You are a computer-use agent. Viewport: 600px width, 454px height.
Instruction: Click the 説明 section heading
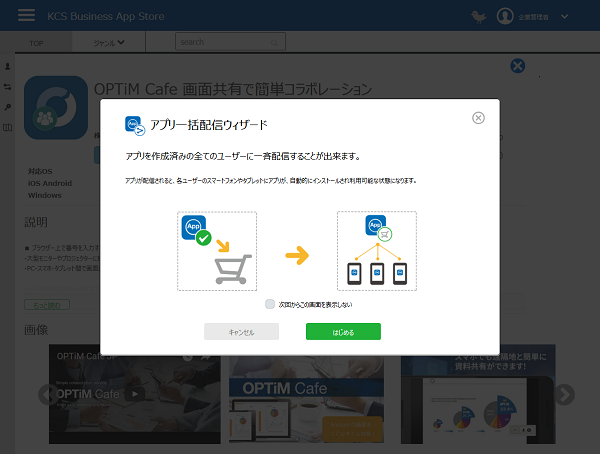click(36, 222)
